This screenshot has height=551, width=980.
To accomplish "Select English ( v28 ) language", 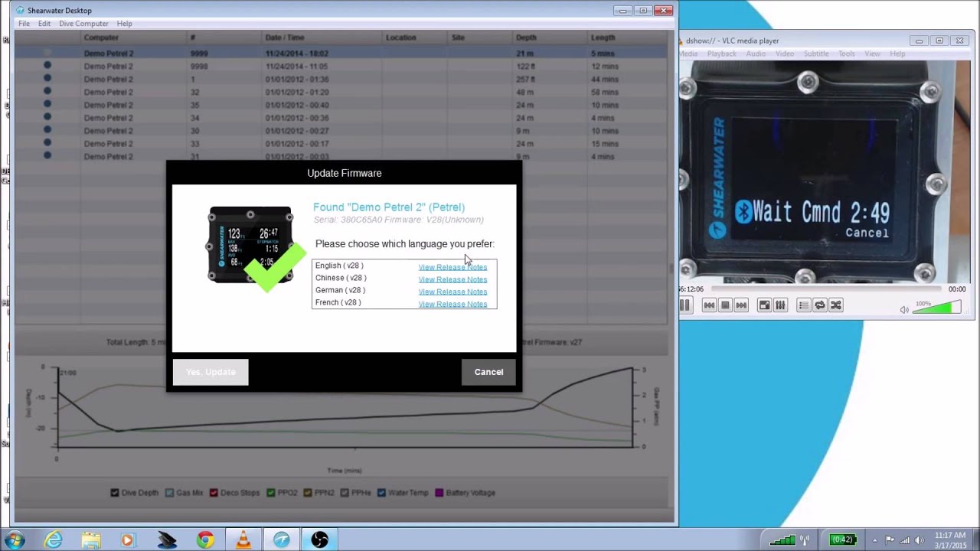I will click(339, 266).
